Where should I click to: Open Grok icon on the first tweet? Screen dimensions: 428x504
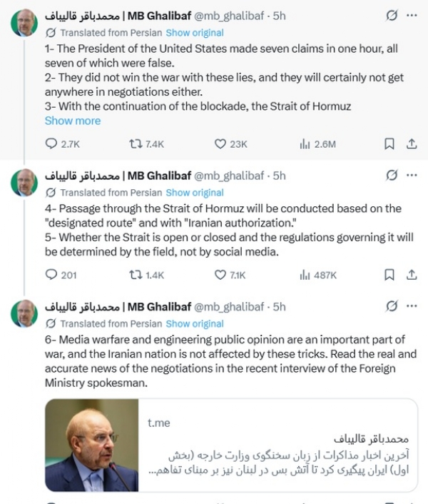391,15
